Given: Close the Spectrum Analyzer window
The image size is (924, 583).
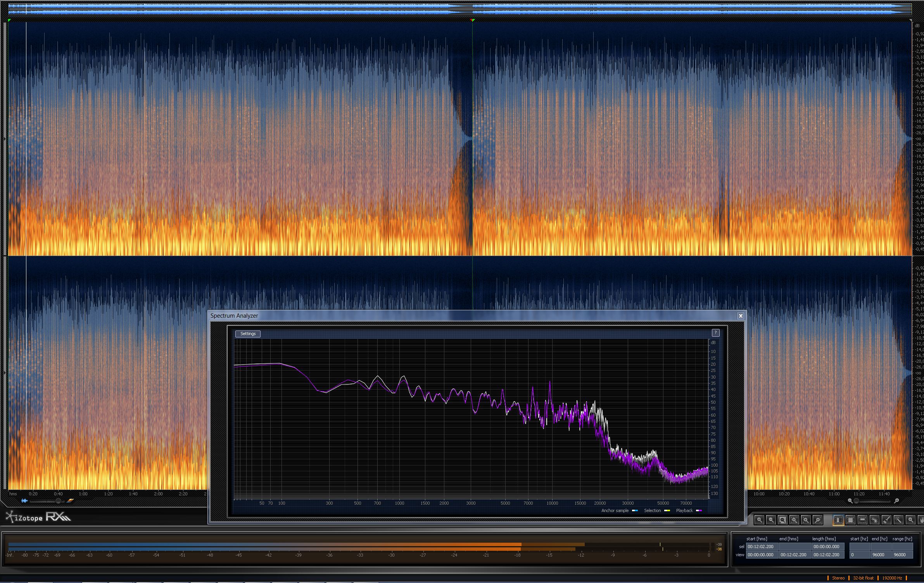Looking at the screenshot, I should click(x=741, y=316).
